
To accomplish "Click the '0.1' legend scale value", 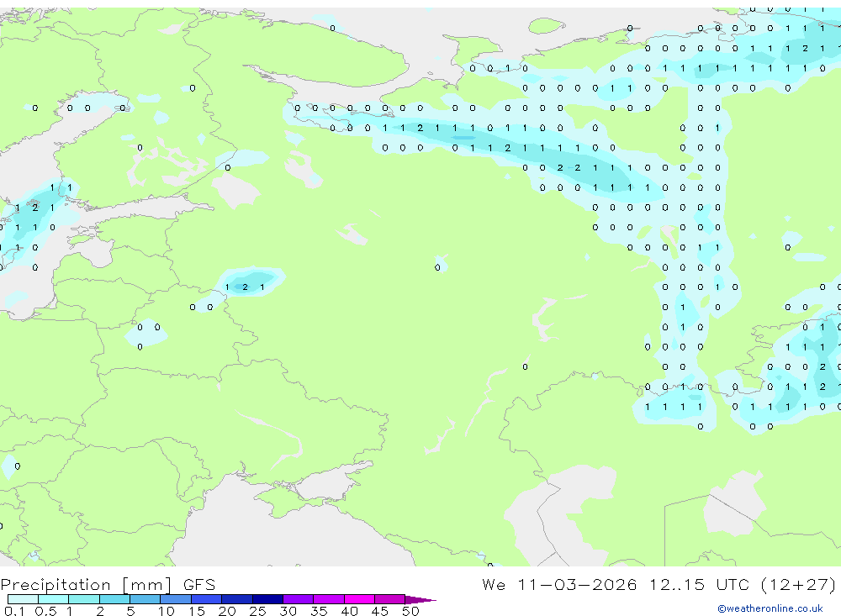I will pos(14,611).
